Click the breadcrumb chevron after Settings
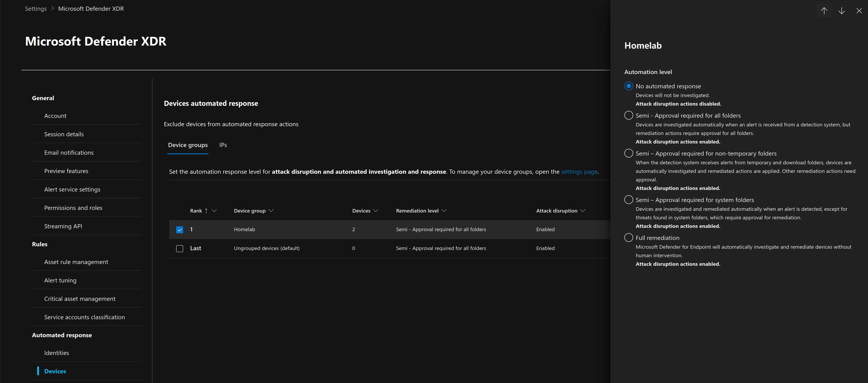868x383 pixels. point(53,9)
